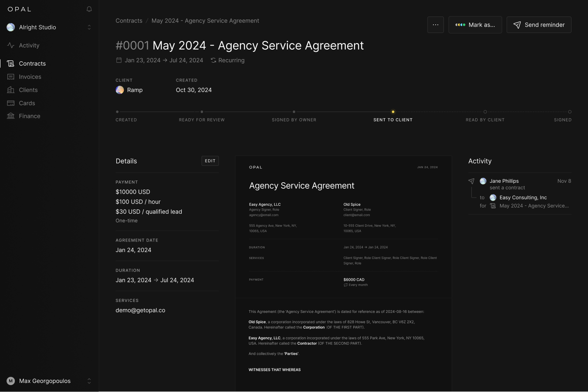Click the contract document preview
Viewport: 588px width, 392px height.
pos(343,274)
